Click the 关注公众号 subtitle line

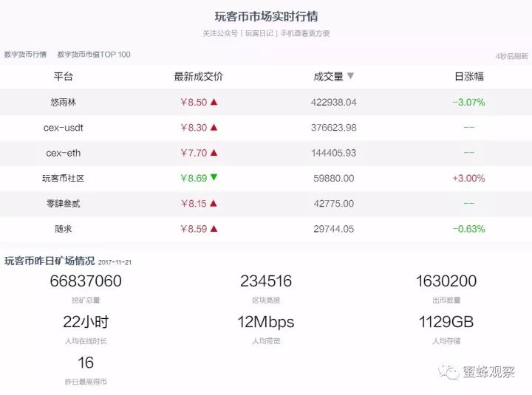[x=266, y=33]
